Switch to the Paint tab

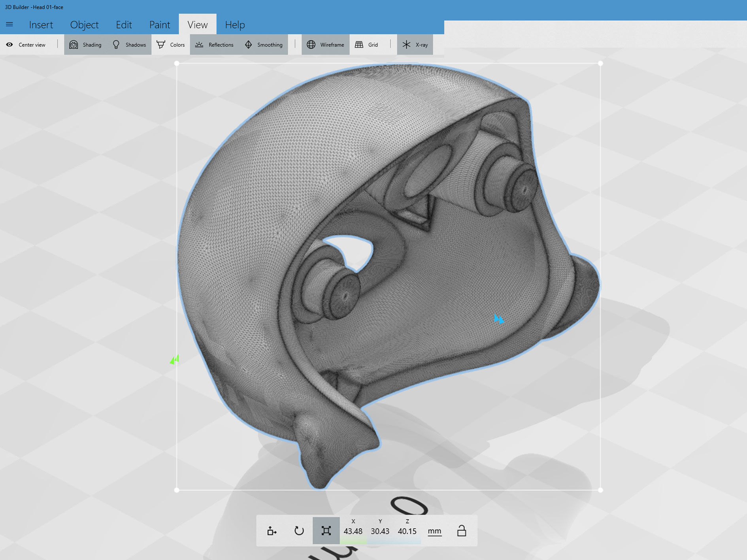(x=159, y=25)
